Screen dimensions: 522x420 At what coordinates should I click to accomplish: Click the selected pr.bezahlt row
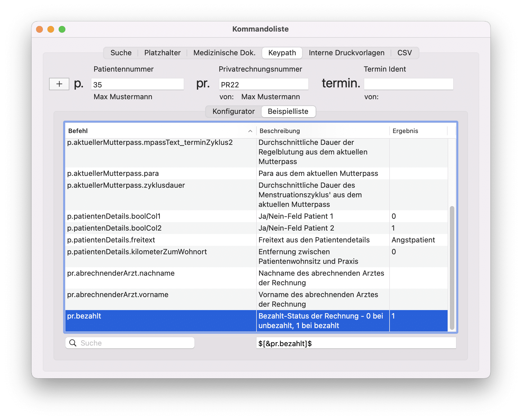256,321
